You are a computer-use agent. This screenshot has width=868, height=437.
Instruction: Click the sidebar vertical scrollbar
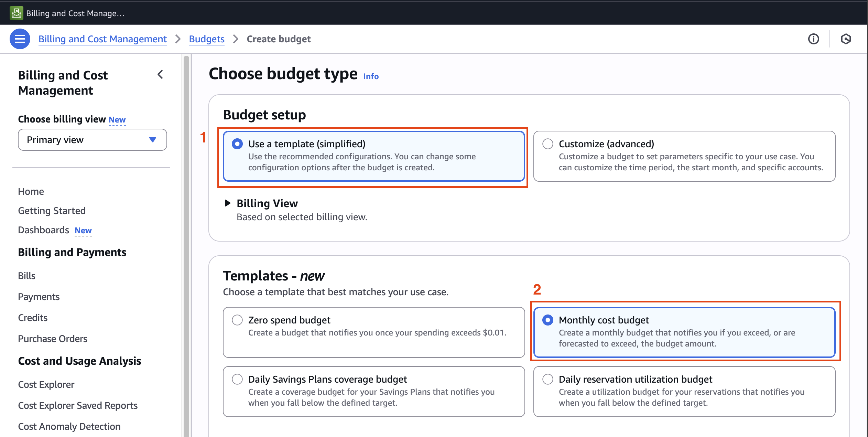coord(186,241)
